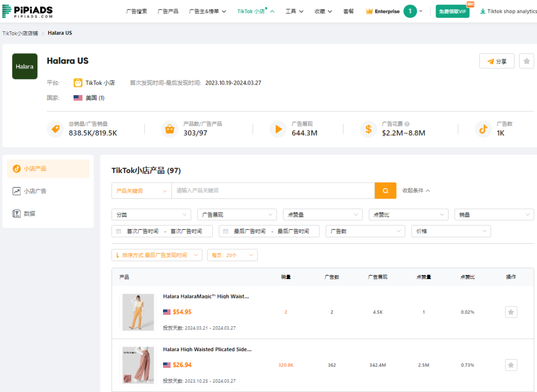
Task: Open the 广告搜索 menu item
Action: pyautogui.click(x=137, y=11)
